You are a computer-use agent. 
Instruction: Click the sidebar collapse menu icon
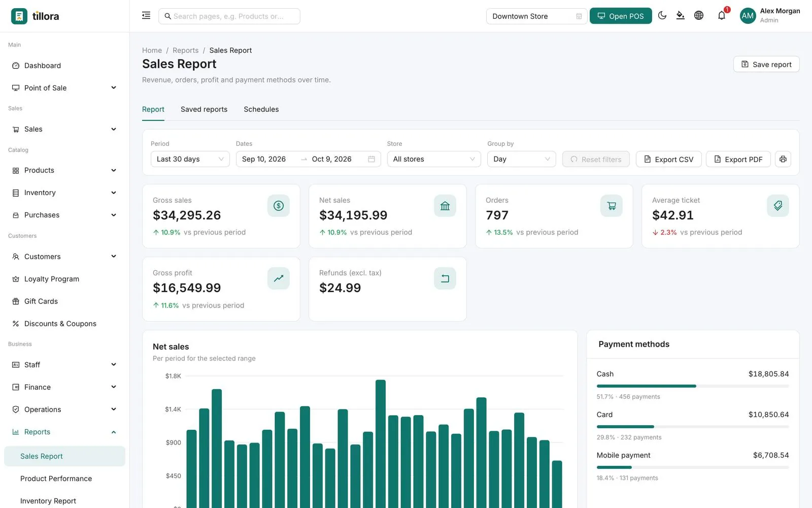pyautogui.click(x=146, y=16)
